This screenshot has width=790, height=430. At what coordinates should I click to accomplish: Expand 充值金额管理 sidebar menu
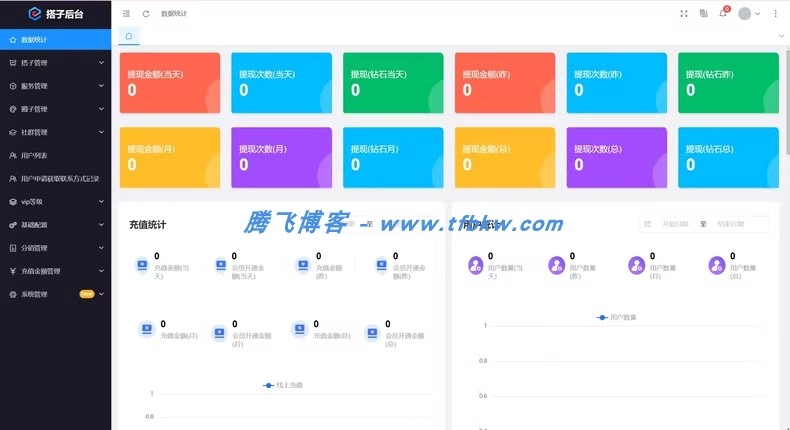[x=55, y=271]
